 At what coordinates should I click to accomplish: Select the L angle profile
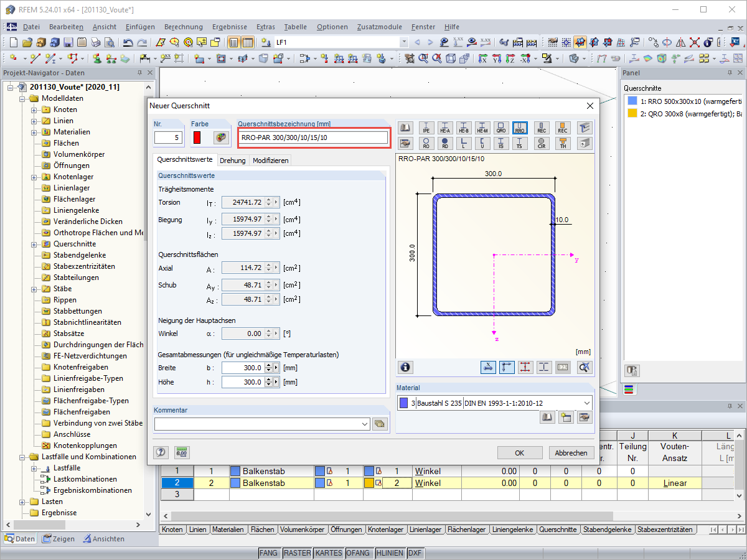(464, 143)
